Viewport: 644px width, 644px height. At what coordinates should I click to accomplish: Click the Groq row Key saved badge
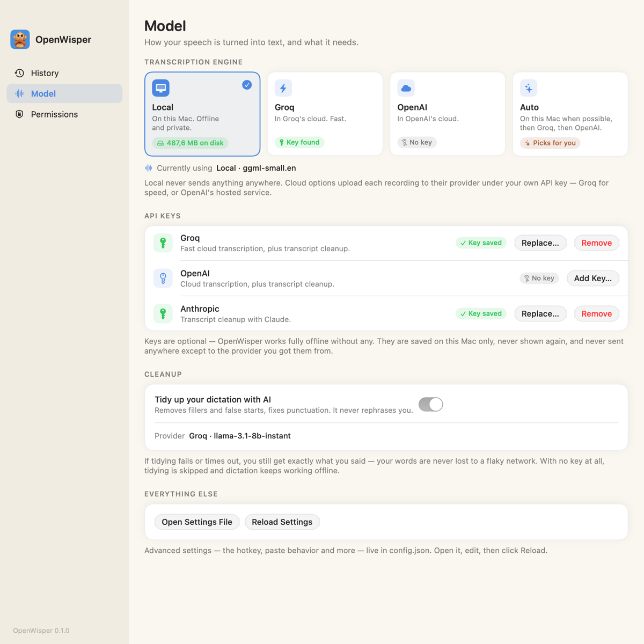481,243
